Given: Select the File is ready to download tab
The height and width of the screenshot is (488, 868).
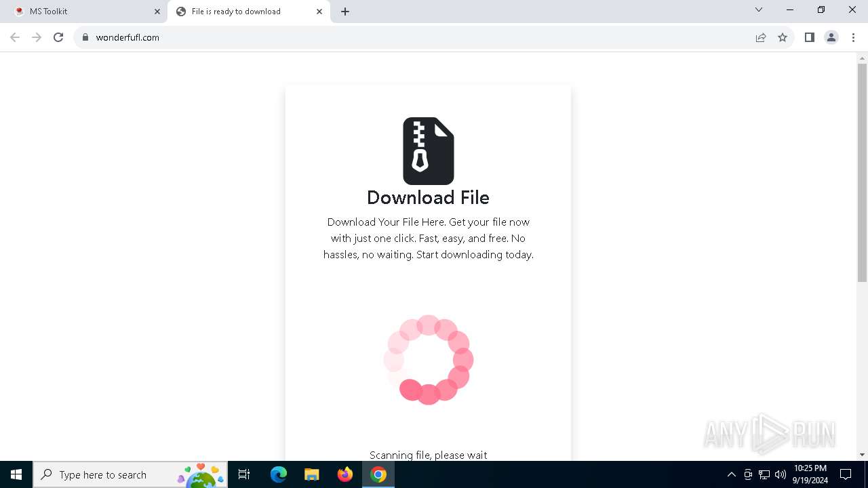Looking at the screenshot, I should click(x=248, y=12).
